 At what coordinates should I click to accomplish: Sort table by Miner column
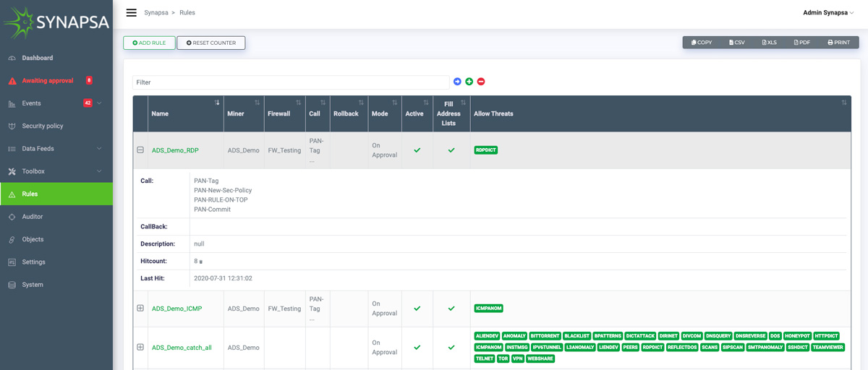(x=244, y=113)
